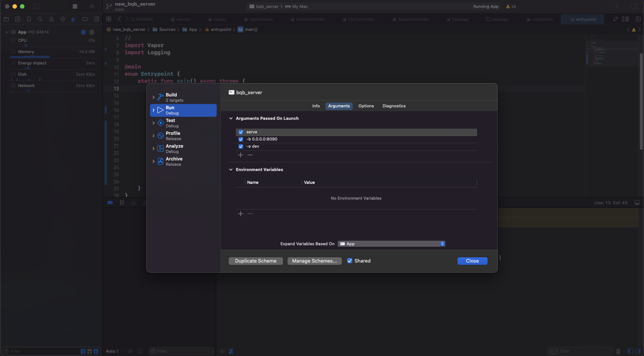Open the entrypoint editor tab
Image resolution: width=644 pixels, height=356 pixels.
click(583, 19)
